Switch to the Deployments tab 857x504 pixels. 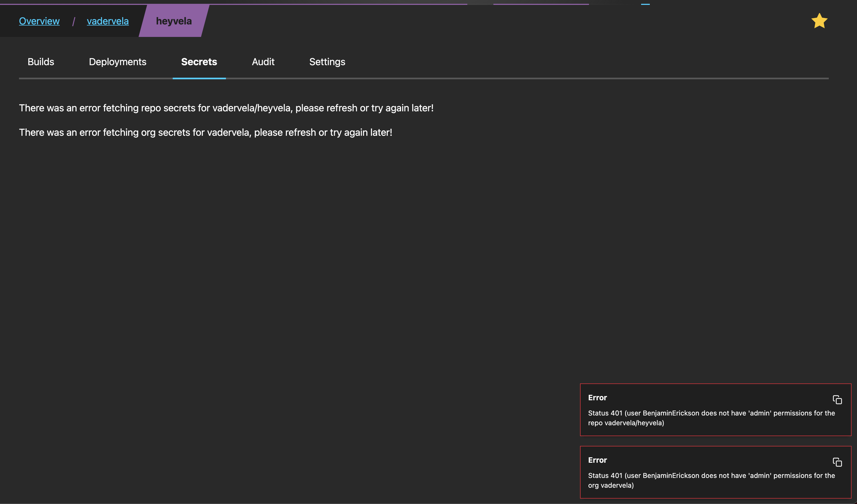coord(117,62)
